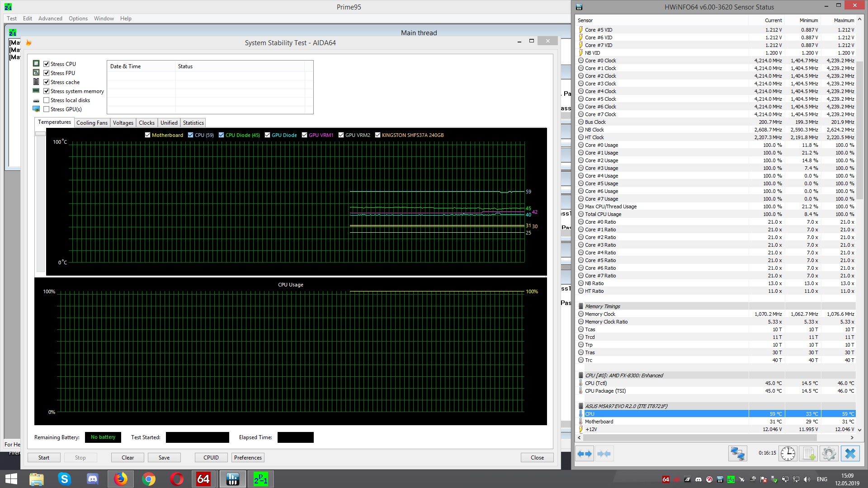This screenshot has width=868, height=488.
Task: Toggle Motherboard temperature graph line
Action: (147, 135)
